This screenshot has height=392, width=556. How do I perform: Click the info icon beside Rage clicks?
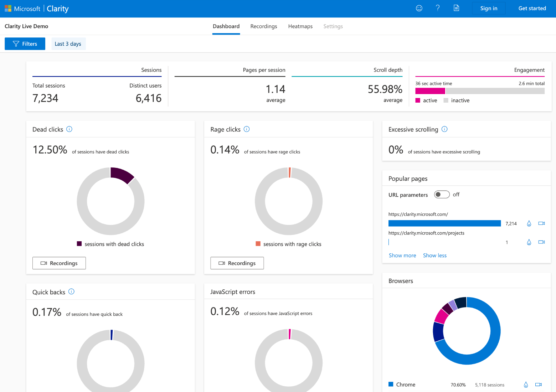point(247,129)
